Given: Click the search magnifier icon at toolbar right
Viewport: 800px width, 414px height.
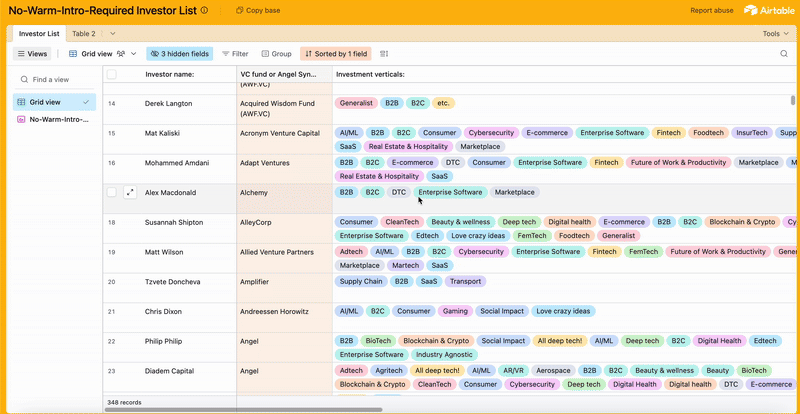Looking at the screenshot, I should tap(784, 54).
